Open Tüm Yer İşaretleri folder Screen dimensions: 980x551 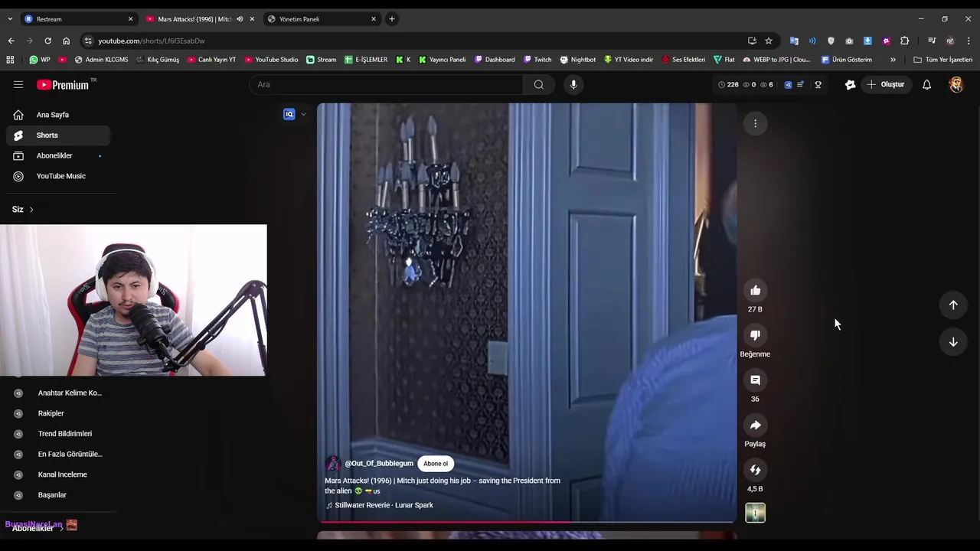(942, 60)
